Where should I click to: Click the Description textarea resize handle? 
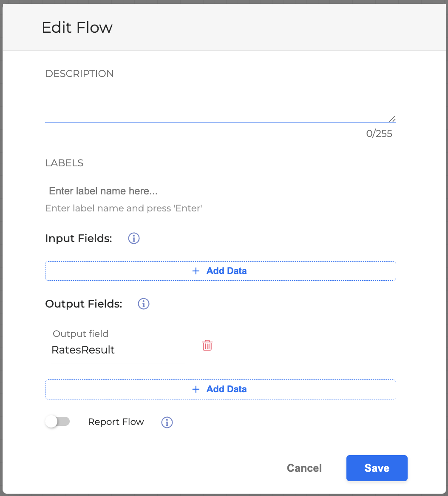392,119
